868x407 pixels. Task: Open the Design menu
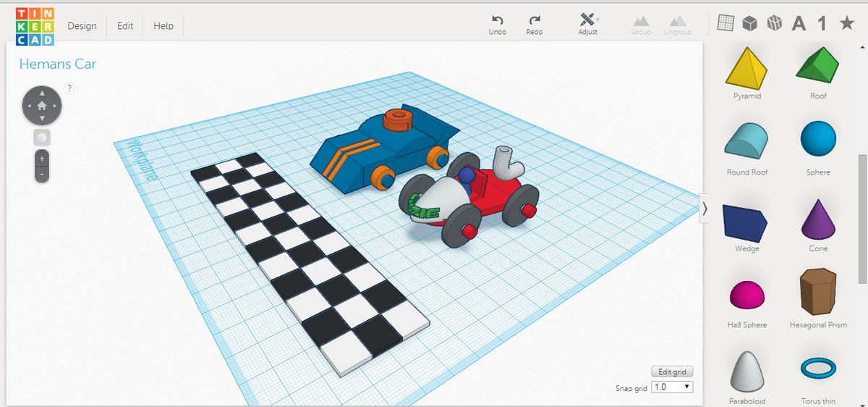click(82, 26)
